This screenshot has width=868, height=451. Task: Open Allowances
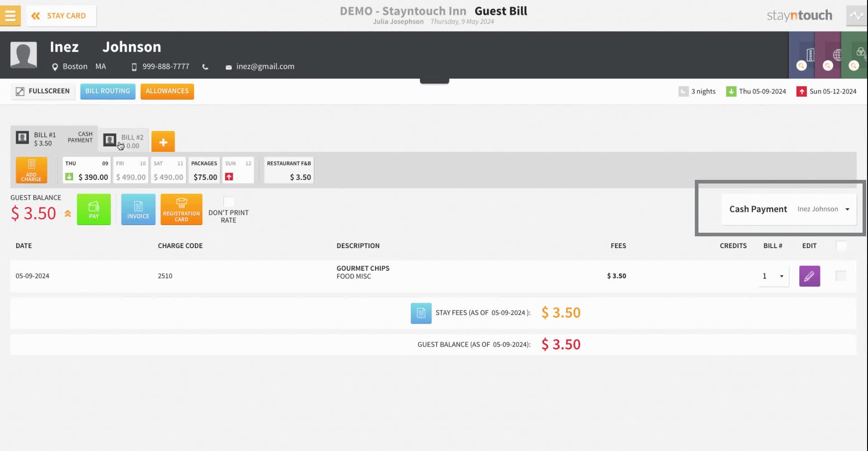167,91
